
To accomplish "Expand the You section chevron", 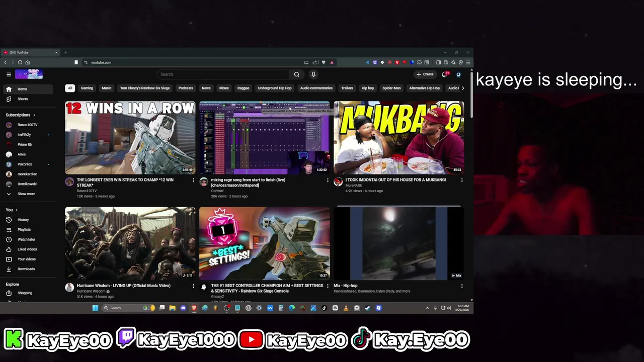I will 17,210.
